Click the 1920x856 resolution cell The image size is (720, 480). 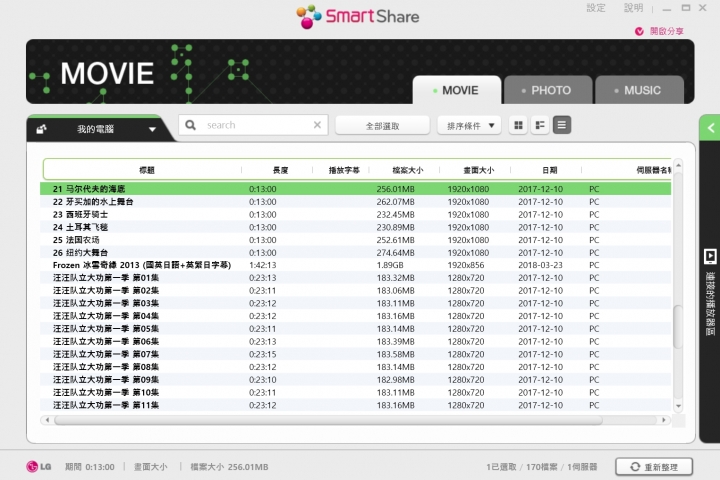(x=466, y=265)
